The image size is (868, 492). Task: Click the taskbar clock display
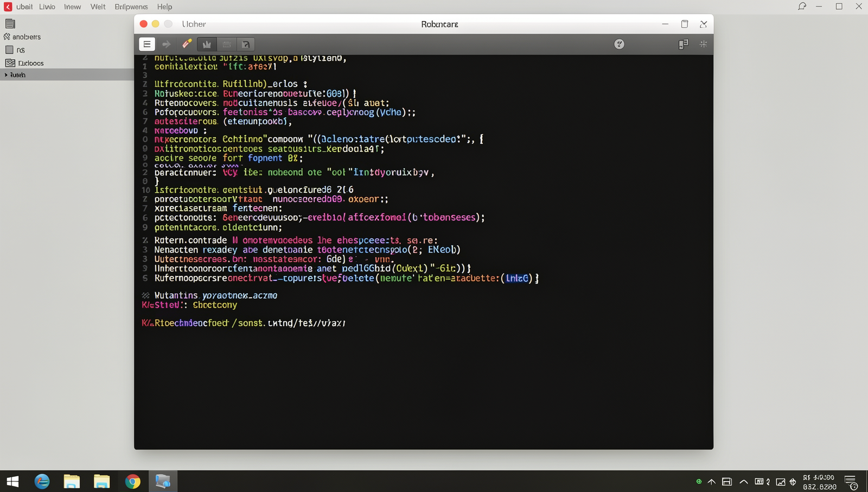pos(819,482)
